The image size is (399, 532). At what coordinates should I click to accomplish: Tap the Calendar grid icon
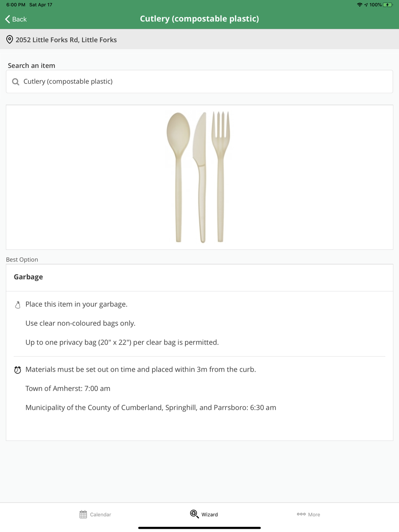(x=83, y=514)
